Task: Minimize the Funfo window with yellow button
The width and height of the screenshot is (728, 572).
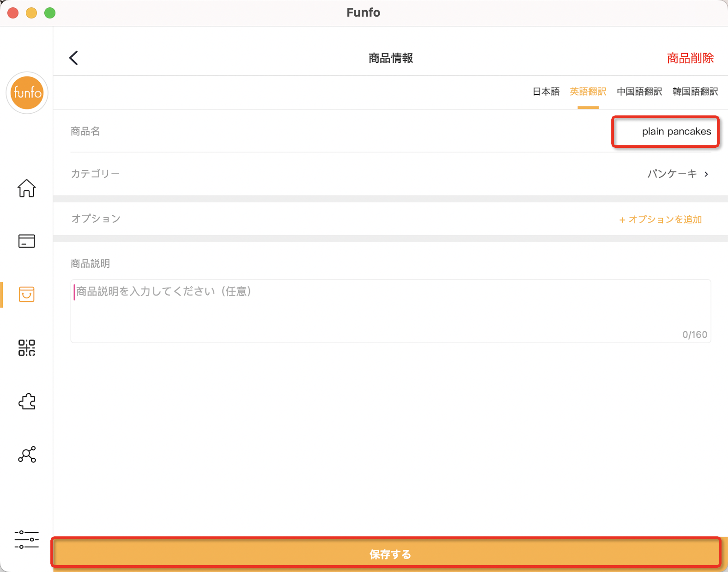Action: pos(31,13)
